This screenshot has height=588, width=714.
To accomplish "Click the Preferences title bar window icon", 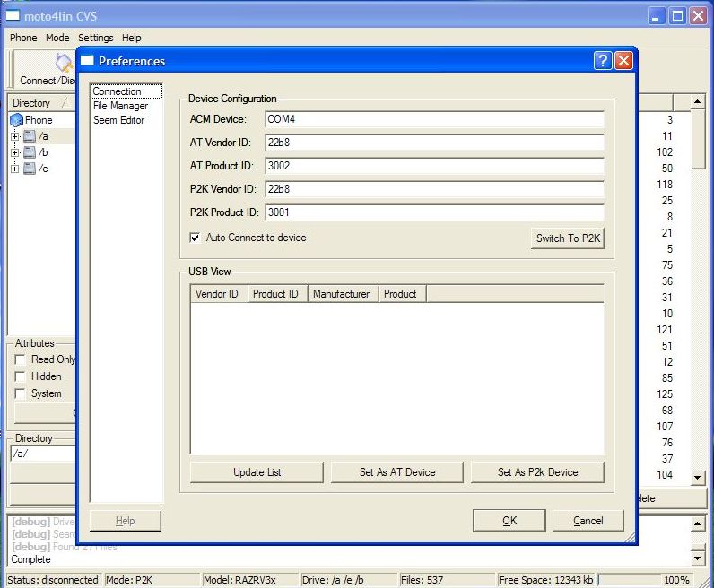I will pyautogui.click(x=87, y=61).
